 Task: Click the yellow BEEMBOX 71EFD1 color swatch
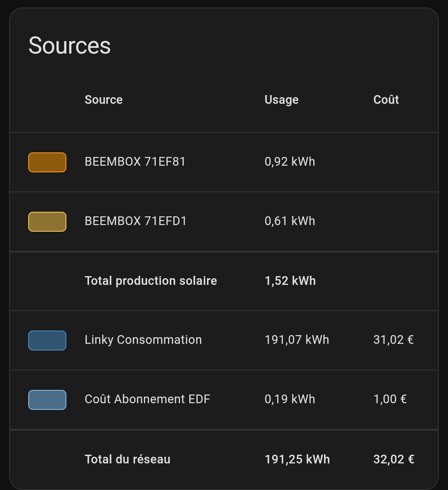point(47,221)
